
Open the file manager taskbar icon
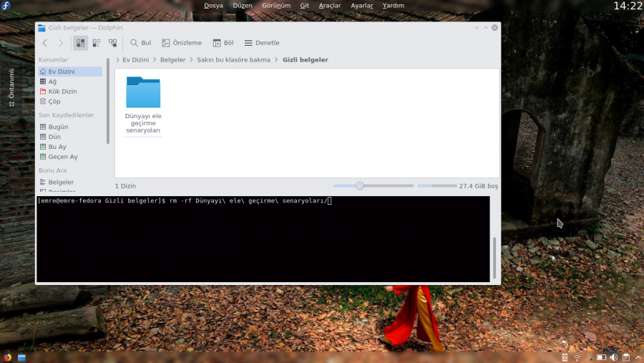(x=21, y=357)
